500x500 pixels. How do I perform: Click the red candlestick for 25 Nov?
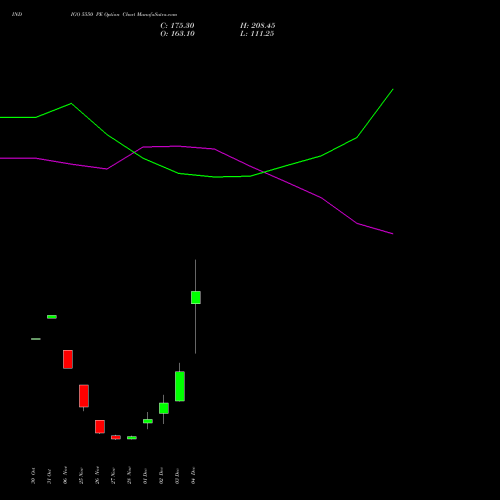[x=84, y=396]
